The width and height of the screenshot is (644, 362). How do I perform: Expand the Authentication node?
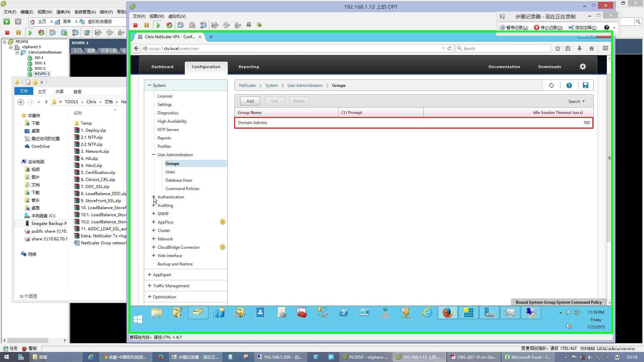click(x=154, y=197)
